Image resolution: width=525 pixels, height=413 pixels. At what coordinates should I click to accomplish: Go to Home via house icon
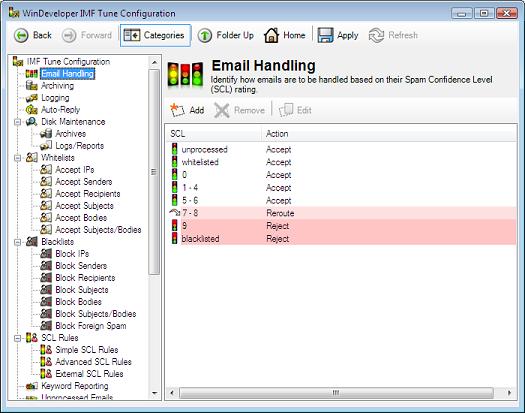(x=272, y=35)
